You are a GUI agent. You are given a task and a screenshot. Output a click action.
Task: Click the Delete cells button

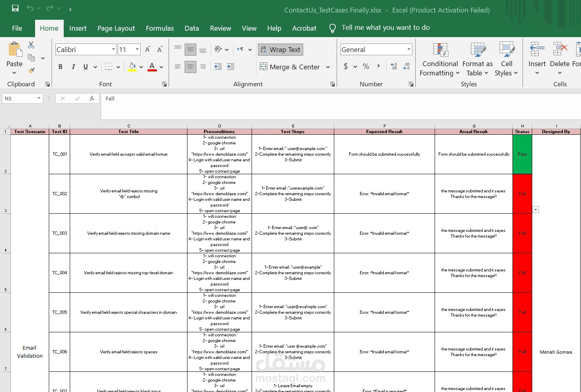pyautogui.click(x=560, y=59)
